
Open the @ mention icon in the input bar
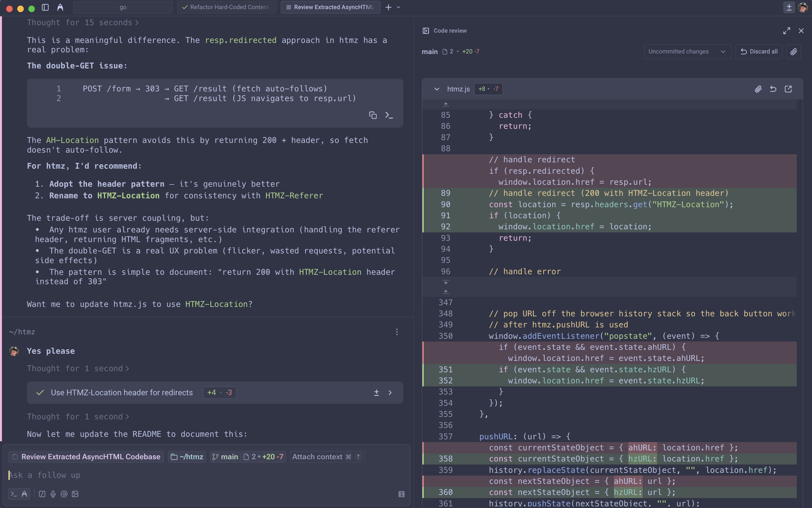pos(64,494)
